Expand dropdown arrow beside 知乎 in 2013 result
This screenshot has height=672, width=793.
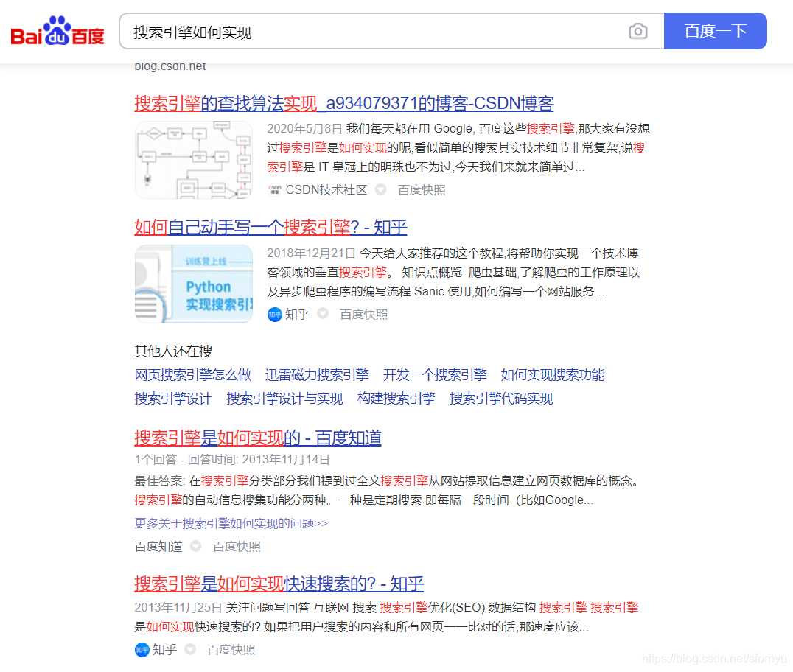coord(190,649)
